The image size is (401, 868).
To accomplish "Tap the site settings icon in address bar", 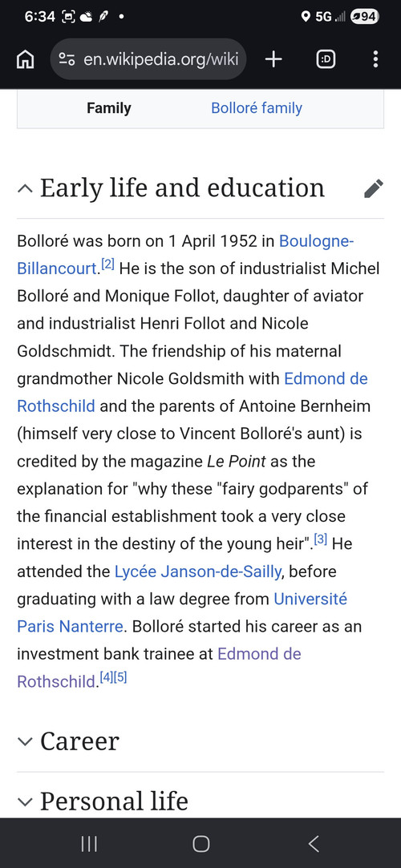I will pyautogui.click(x=67, y=59).
